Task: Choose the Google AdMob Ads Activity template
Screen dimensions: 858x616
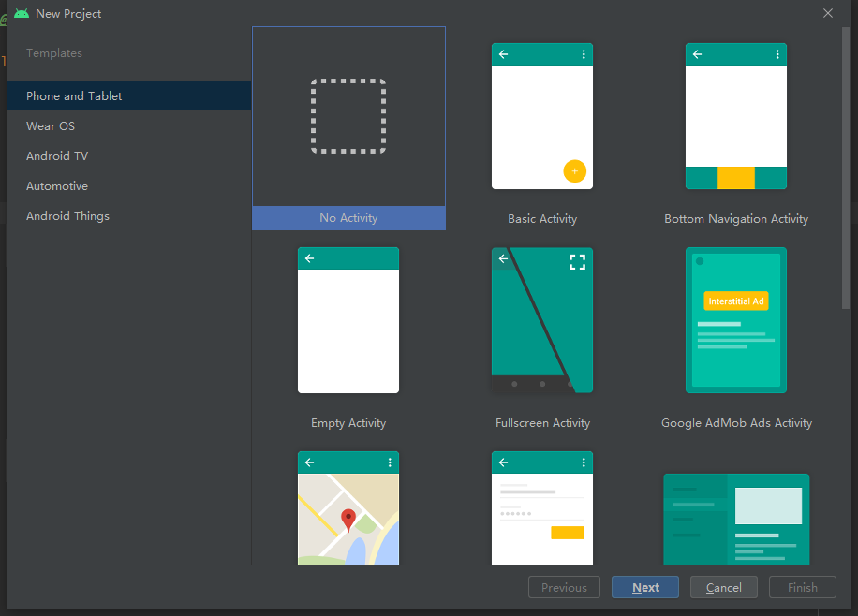Action: (736, 319)
